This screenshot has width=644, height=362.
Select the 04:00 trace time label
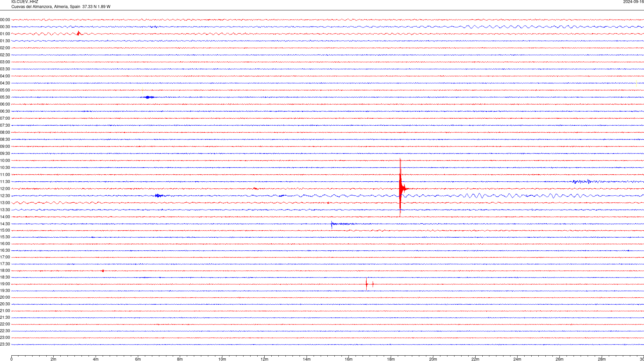[x=5, y=76]
